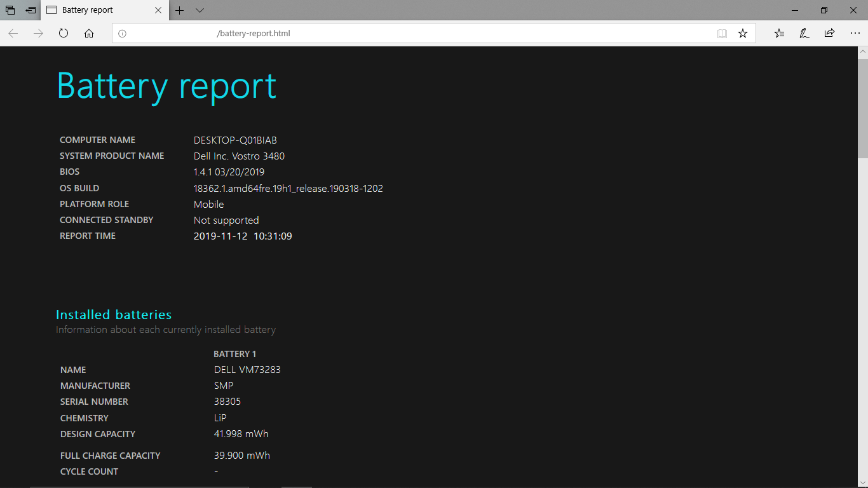Open the Favorites hub icon
868x488 pixels.
pyautogui.click(x=779, y=34)
